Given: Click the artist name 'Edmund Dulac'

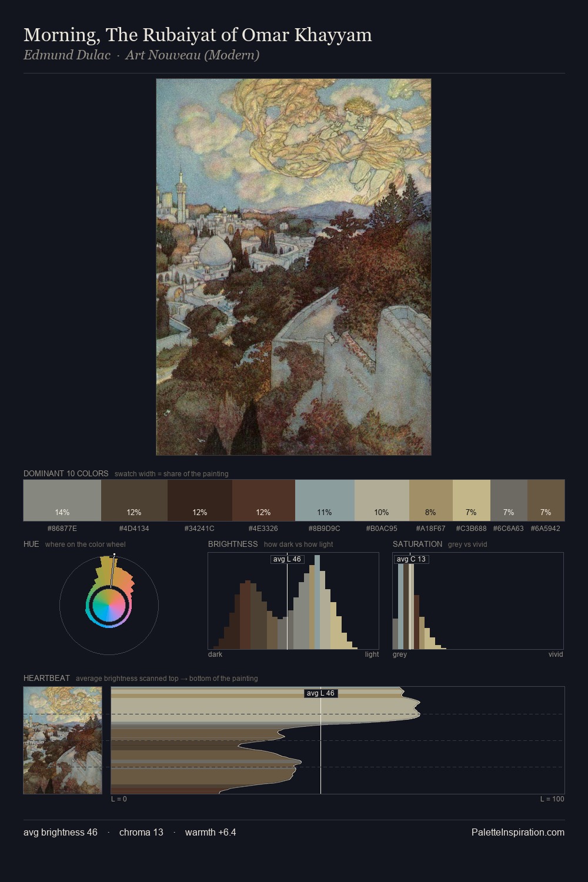Looking at the screenshot, I should coord(67,55).
